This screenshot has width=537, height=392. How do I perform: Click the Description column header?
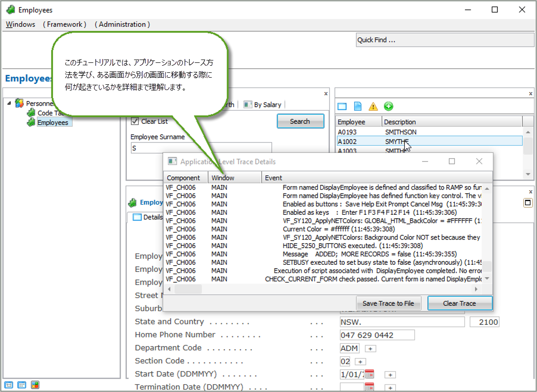(453, 122)
